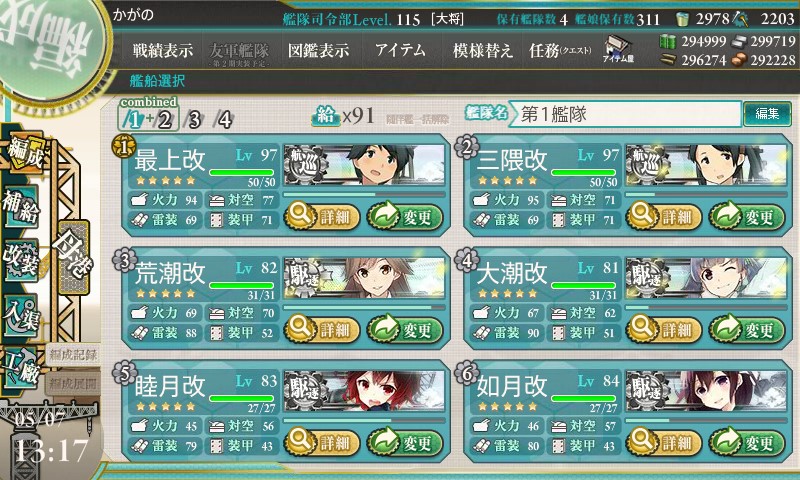Open 図鑑表示 encyclopedia menu
Viewport: 800px width, 480px height.
coord(318,50)
